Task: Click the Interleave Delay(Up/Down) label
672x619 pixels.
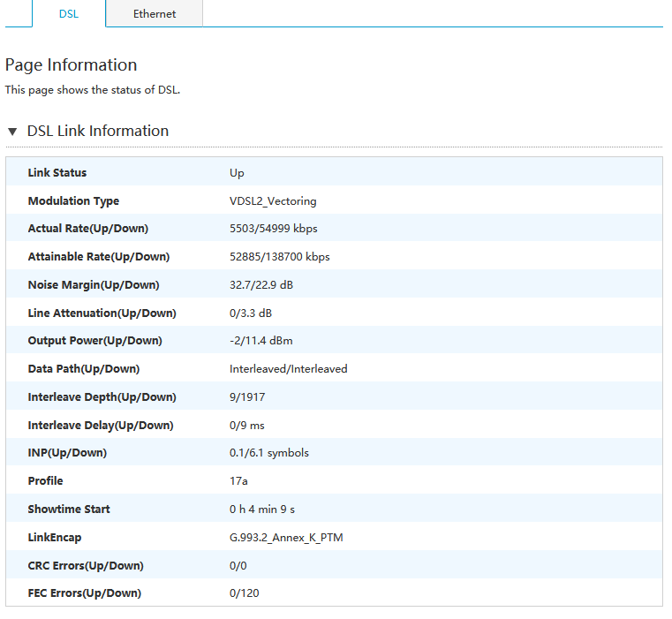Action: 101,426
